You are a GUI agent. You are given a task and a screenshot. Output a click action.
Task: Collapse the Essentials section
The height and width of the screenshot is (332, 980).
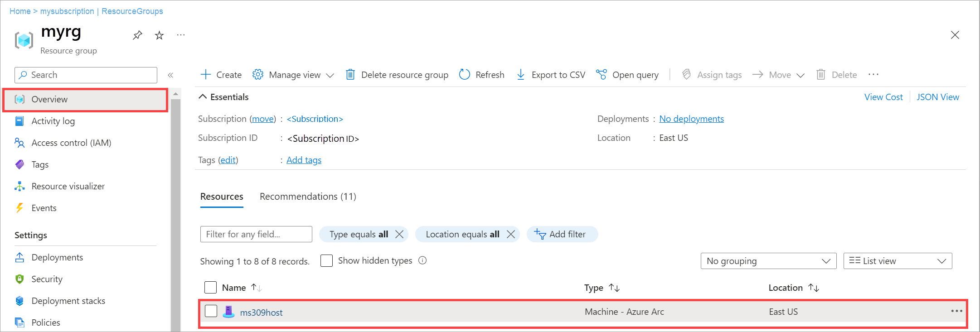pos(203,97)
